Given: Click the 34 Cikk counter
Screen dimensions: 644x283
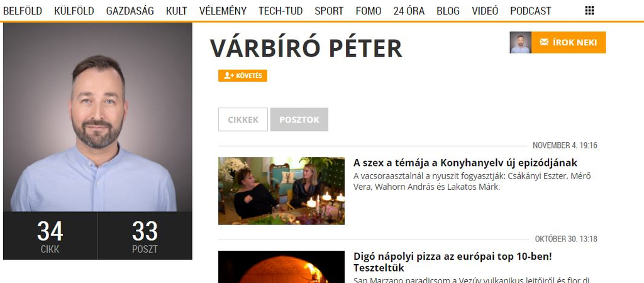Looking at the screenshot, I should coord(50,236).
